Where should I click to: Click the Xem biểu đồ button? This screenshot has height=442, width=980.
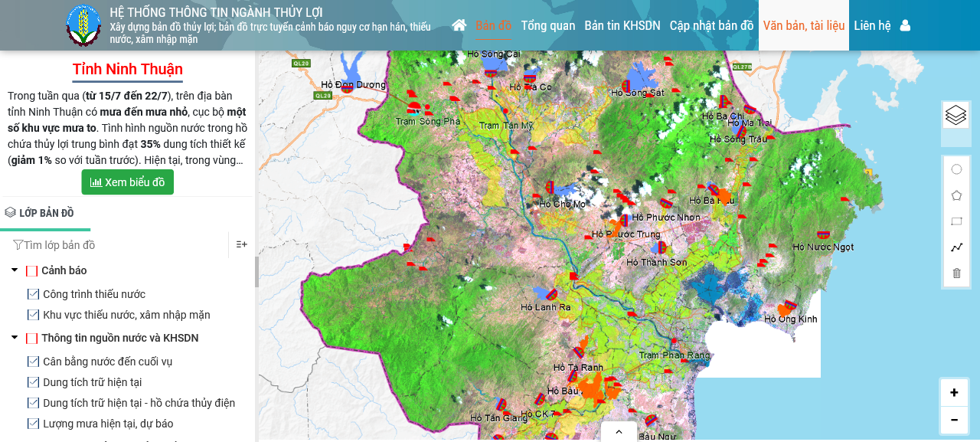pos(128,182)
